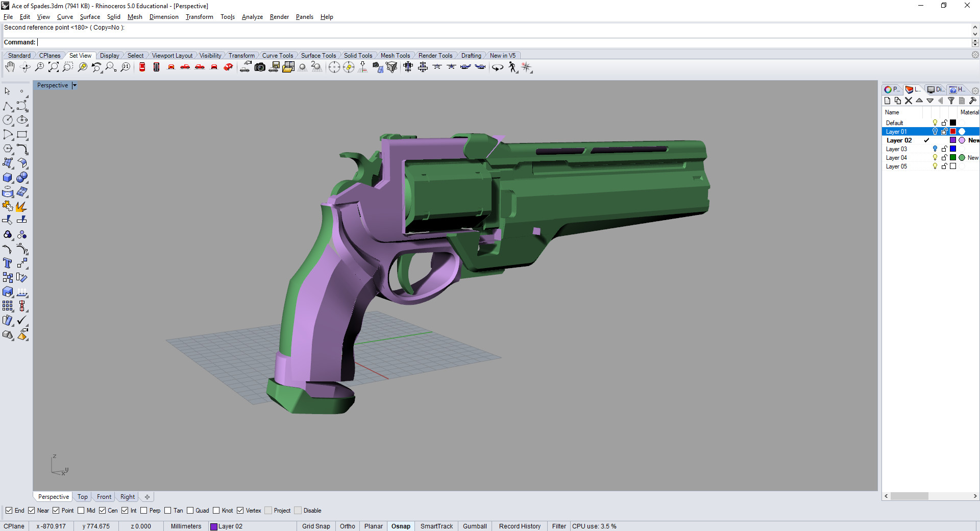The width and height of the screenshot is (980, 531).
Task: Click the Walk About person icon
Action: tap(512, 67)
